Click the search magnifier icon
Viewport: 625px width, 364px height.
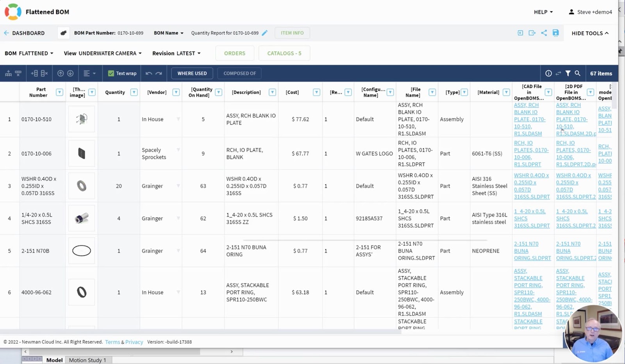577,73
